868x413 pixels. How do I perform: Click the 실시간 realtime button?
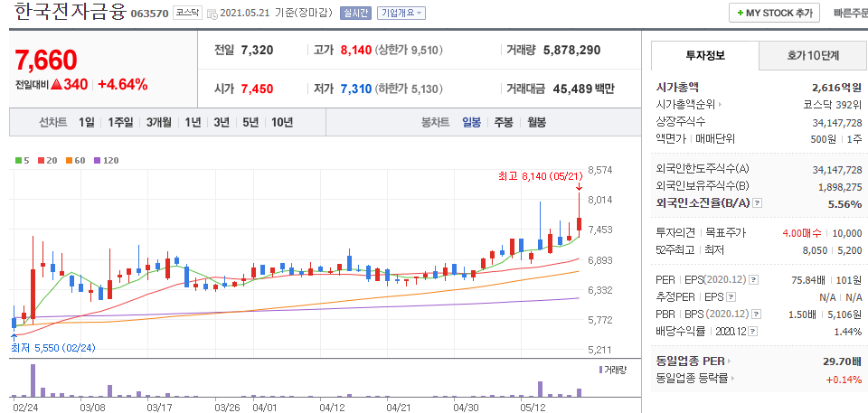tap(356, 13)
